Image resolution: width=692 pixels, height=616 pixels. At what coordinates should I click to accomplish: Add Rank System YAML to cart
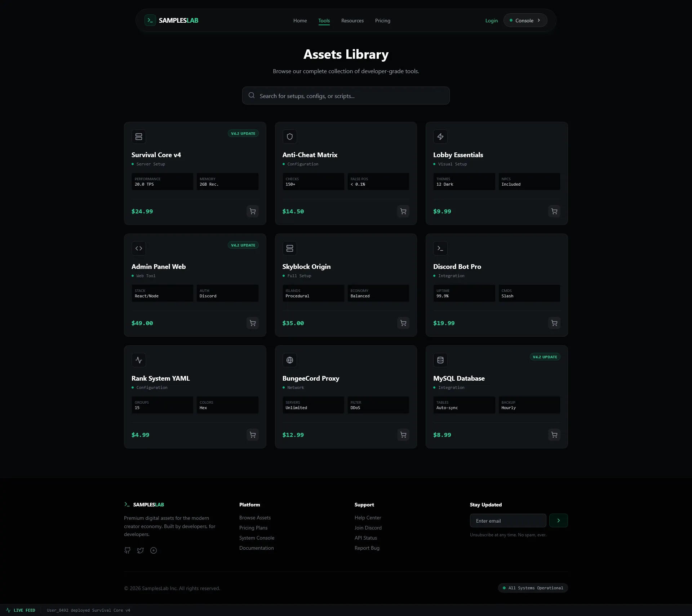click(x=252, y=435)
